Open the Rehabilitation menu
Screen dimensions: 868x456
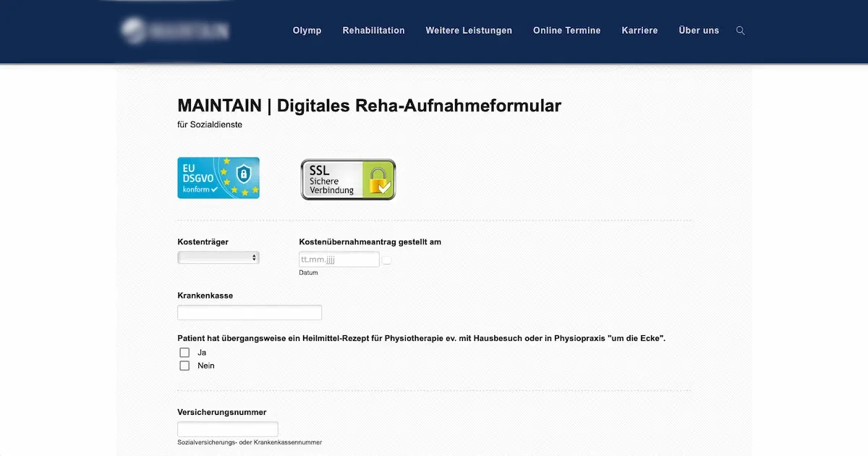pos(373,30)
